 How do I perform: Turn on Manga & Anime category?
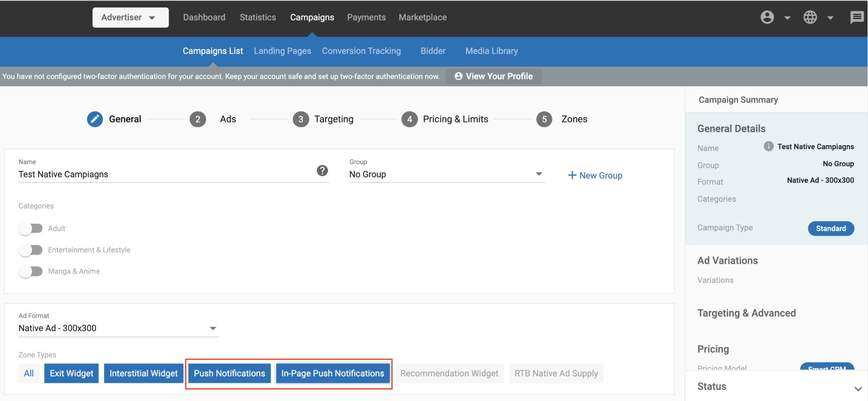pyautogui.click(x=31, y=271)
